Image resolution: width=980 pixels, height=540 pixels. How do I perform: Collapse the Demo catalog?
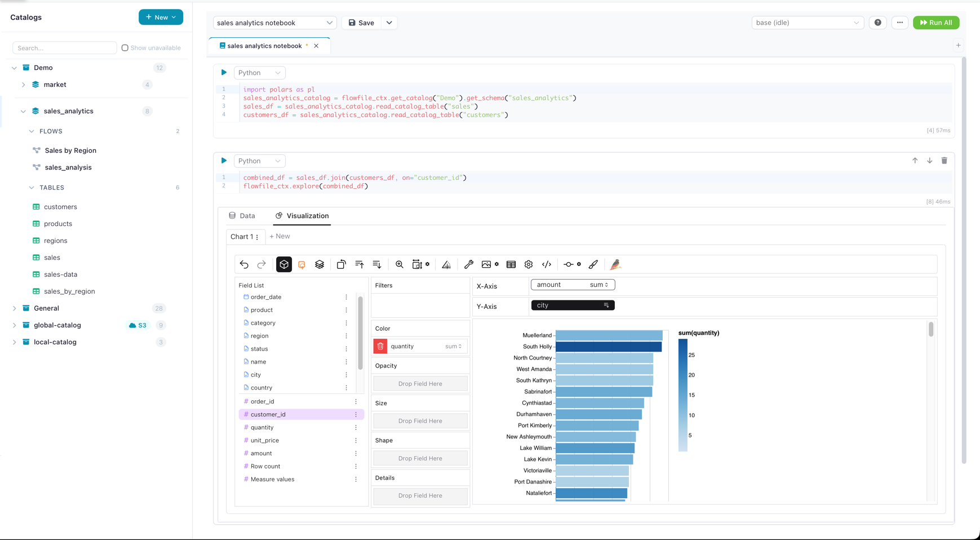click(x=14, y=68)
